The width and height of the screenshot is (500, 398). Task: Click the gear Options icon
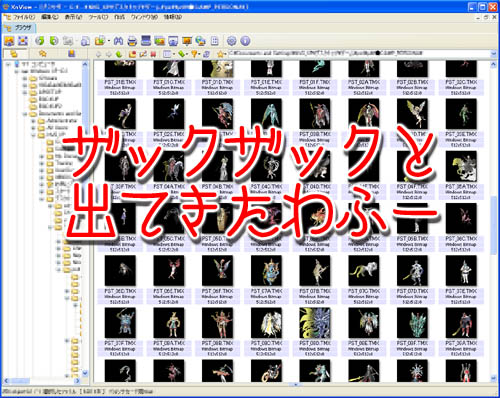(231, 41)
